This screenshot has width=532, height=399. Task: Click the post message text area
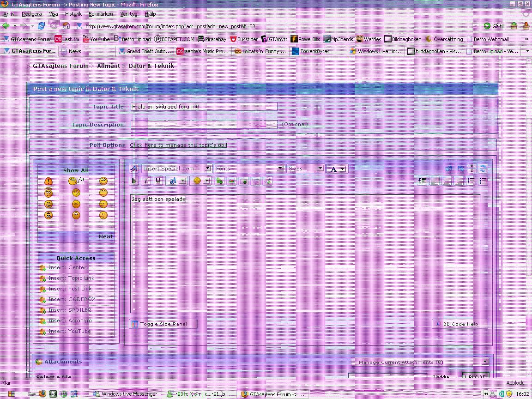305,253
